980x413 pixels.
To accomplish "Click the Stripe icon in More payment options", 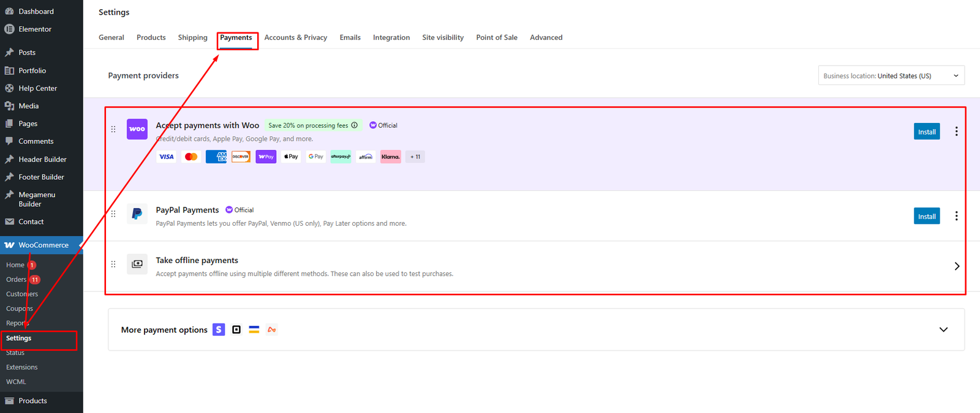I will point(219,330).
